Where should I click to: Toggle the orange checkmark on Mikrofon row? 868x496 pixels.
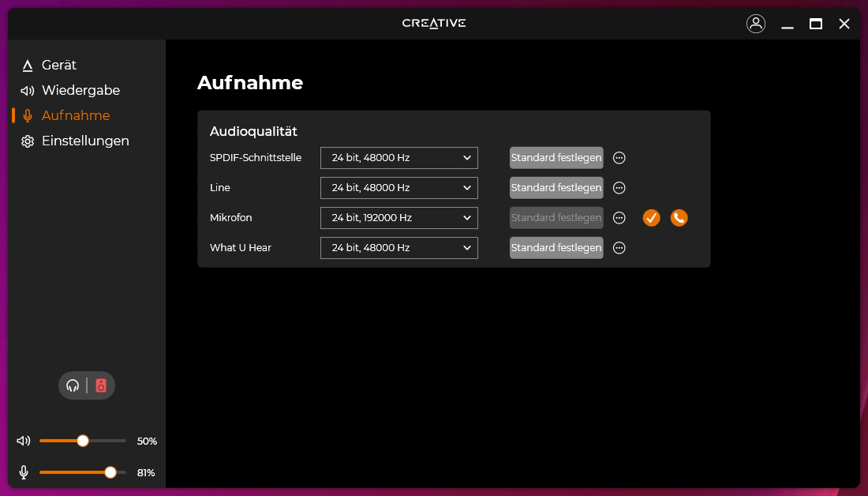coord(651,217)
